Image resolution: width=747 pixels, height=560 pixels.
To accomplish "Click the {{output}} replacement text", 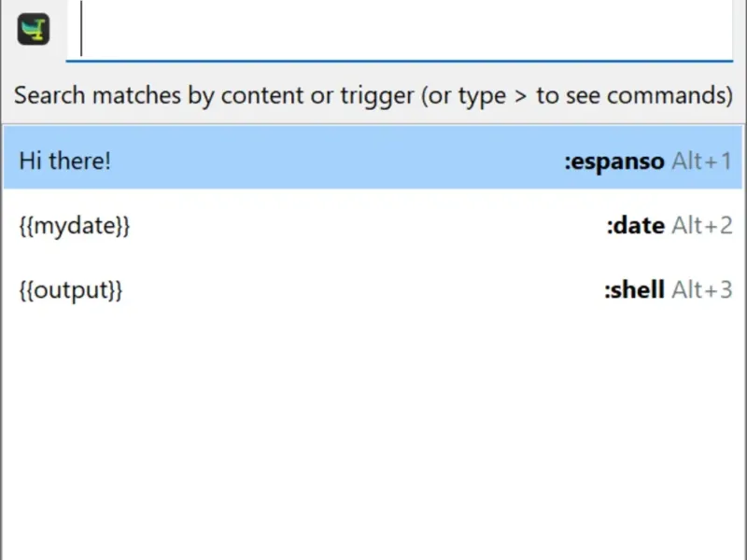I will tap(70, 289).
